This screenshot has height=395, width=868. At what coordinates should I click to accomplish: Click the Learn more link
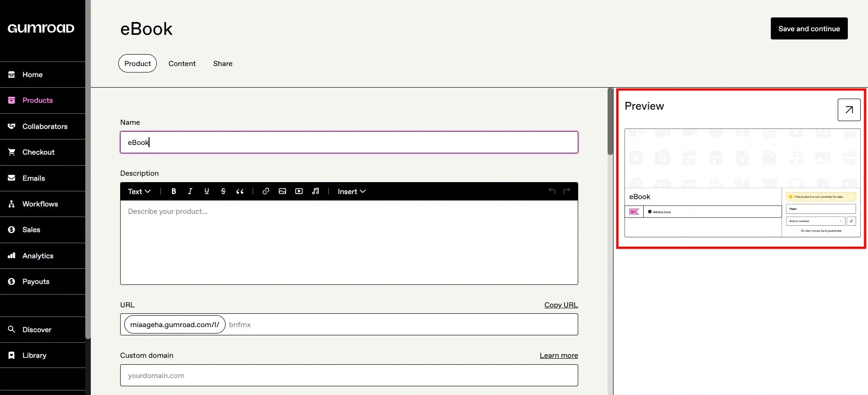click(558, 355)
